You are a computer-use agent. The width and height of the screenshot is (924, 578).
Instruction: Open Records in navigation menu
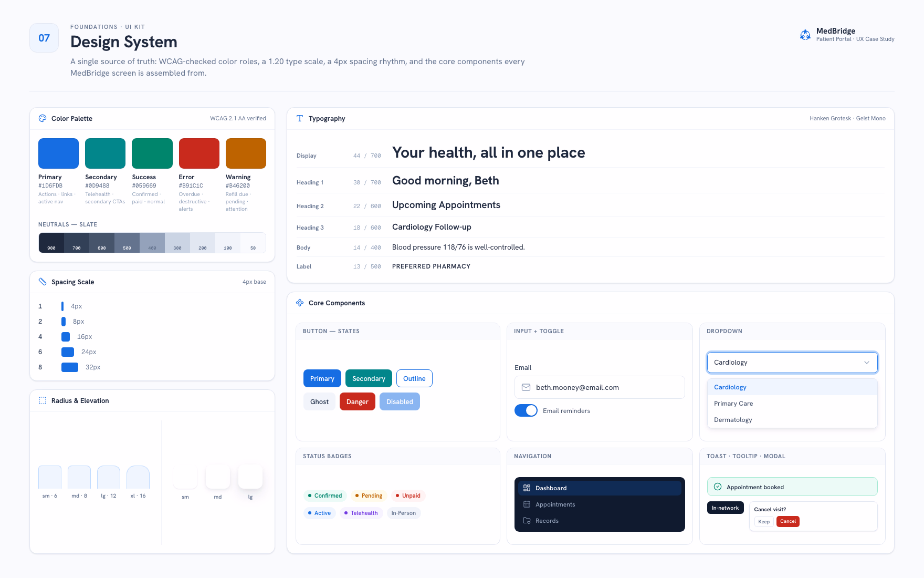600,521
